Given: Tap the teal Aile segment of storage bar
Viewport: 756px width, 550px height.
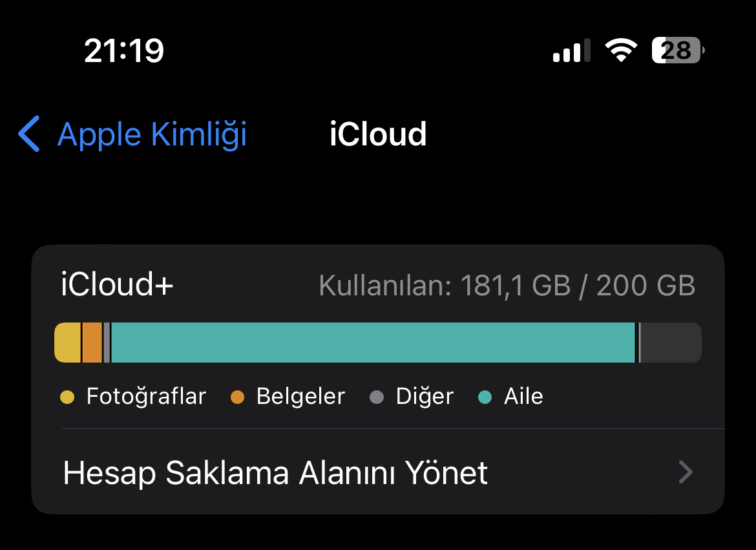Looking at the screenshot, I should click(x=373, y=343).
